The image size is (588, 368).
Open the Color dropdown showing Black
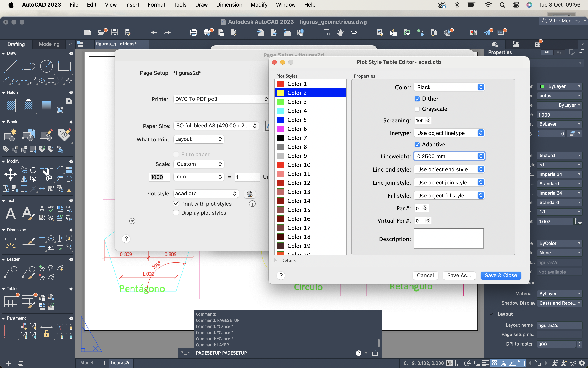(449, 87)
